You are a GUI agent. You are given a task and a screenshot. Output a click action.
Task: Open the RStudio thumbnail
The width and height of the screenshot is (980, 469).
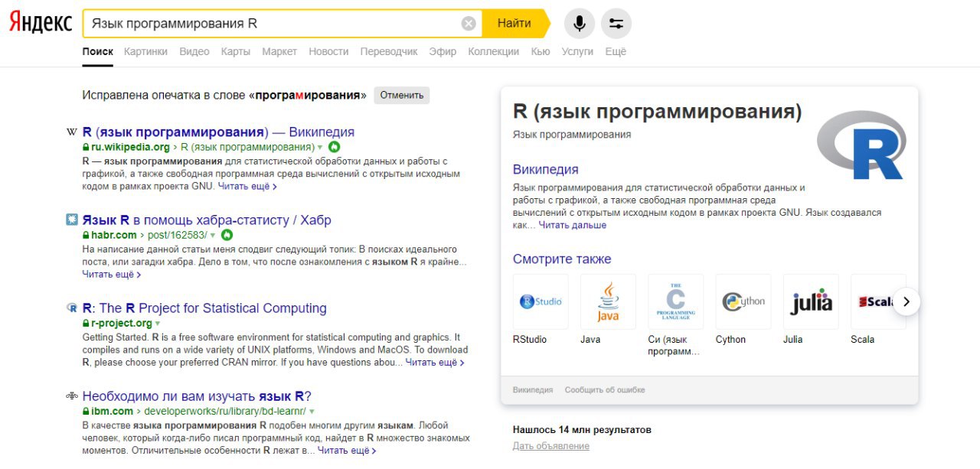pos(541,301)
